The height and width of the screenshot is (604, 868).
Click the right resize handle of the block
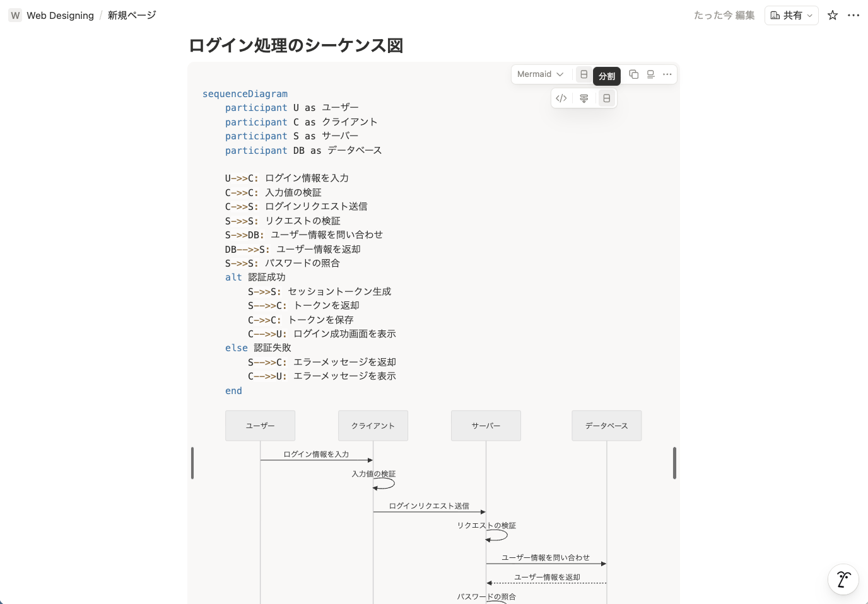point(674,463)
